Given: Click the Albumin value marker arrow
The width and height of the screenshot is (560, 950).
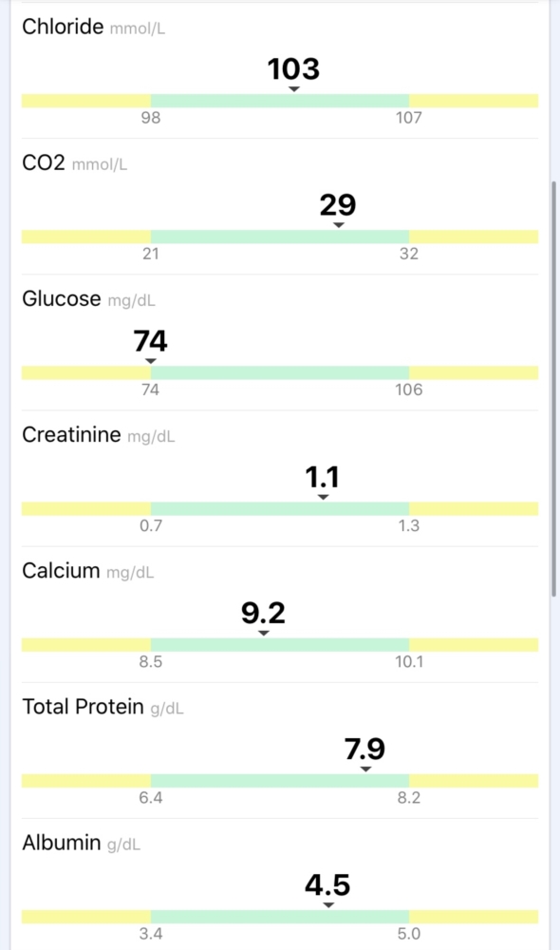Looking at the screenshot, I should [328, 905].
